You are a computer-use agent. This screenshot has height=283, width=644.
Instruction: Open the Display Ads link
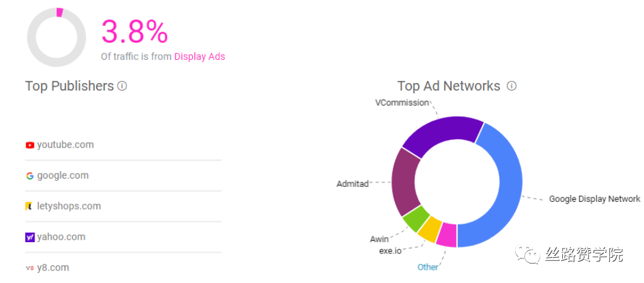tap(199, 57)
